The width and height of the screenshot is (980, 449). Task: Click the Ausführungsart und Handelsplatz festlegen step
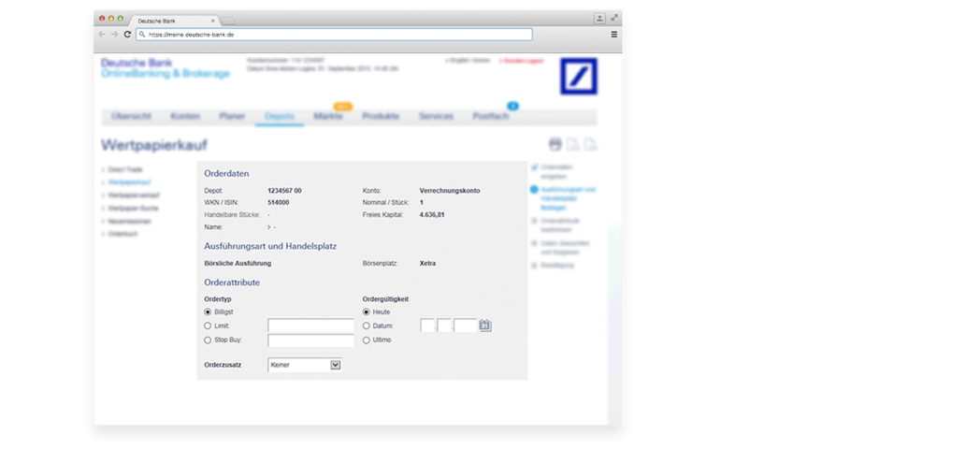pyautogui.click(x=563, y=198)
